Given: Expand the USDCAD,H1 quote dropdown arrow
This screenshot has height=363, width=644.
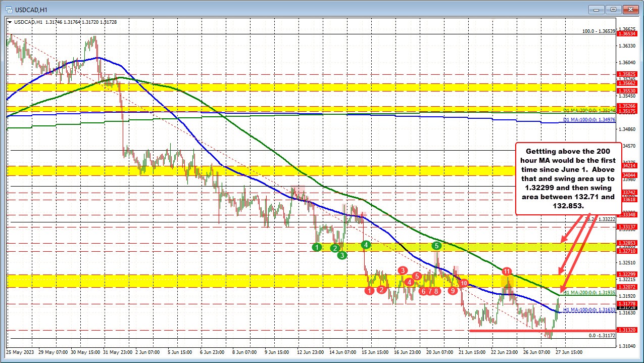Looking at the screenshot, I should 9,22.
